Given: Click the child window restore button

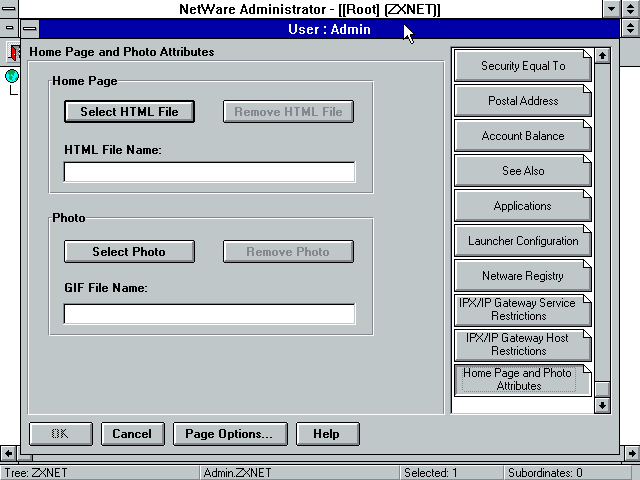Looking at the screenshot, I should tap(631, 28).
